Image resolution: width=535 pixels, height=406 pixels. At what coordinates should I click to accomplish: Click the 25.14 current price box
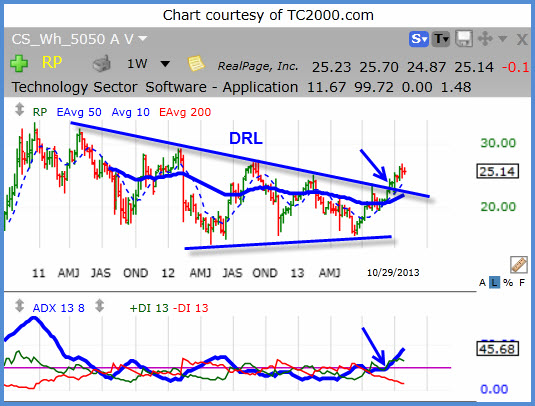(x=497, y=171)
